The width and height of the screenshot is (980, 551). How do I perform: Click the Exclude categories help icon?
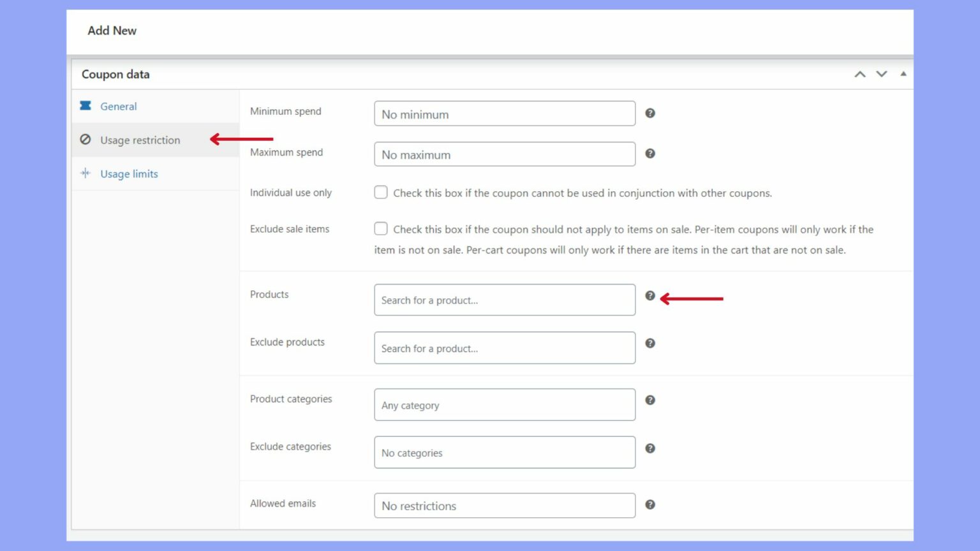coord(650,448)
